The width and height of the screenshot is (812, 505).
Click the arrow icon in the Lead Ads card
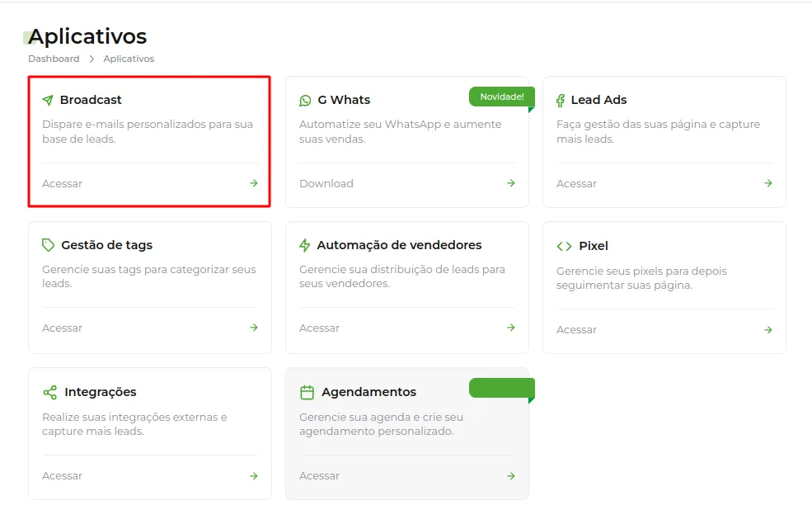tap(768, 183)
